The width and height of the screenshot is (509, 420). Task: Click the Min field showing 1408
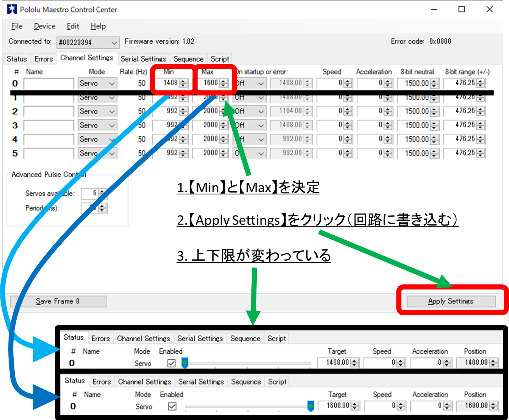pyautogui.click(x=167, y=83)
